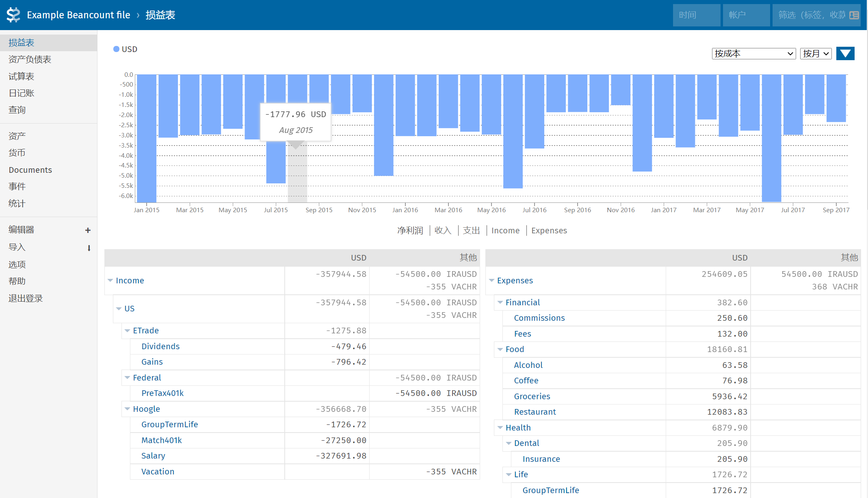Open 试算表 in the sidebar

pyautogui.click(x=48, y=76)
